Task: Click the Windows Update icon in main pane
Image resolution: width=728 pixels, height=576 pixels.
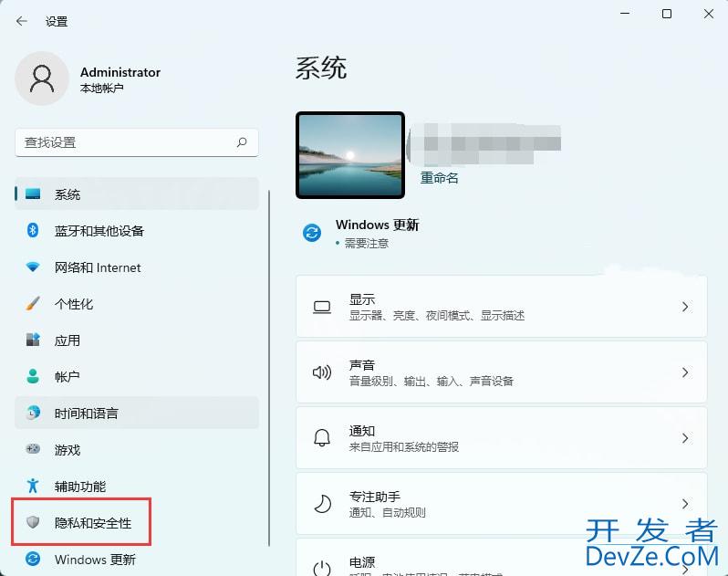Action: tap(312, 232)
